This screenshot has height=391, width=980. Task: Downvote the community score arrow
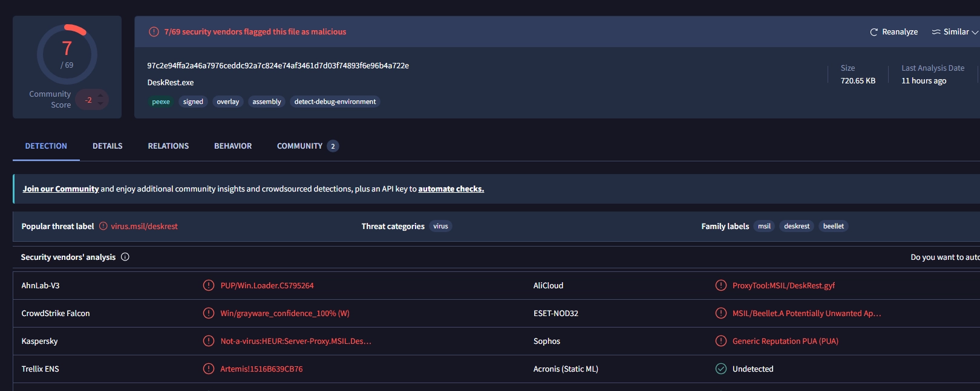tap(100, 103)
